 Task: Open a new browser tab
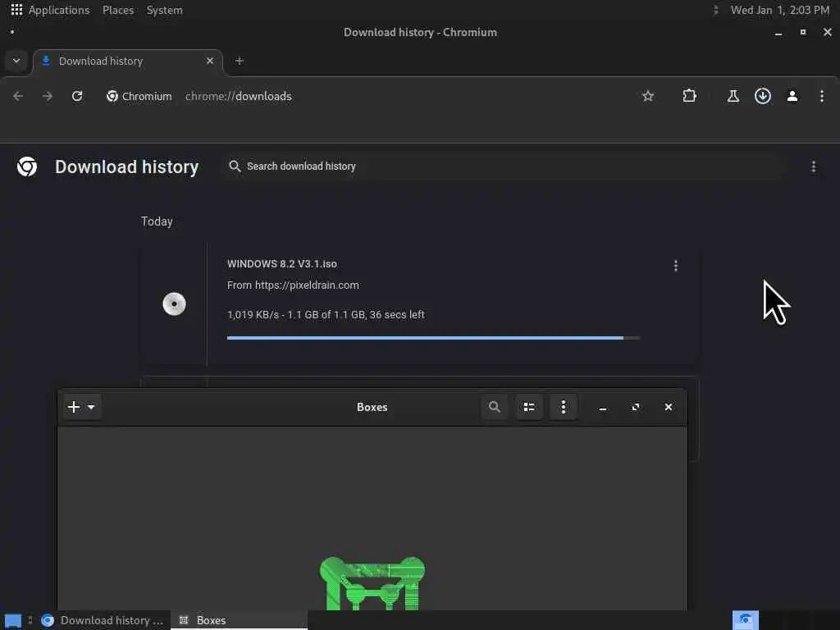(240, 61)
